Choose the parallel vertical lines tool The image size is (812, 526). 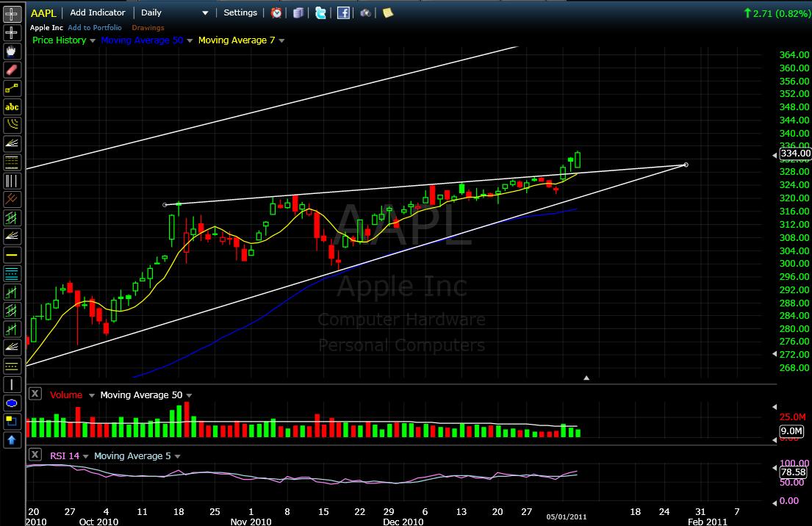point(12,181)
